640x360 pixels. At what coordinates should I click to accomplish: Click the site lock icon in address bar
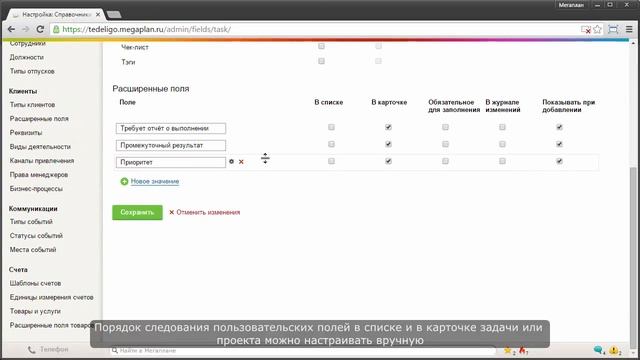(x=56, y=29)
